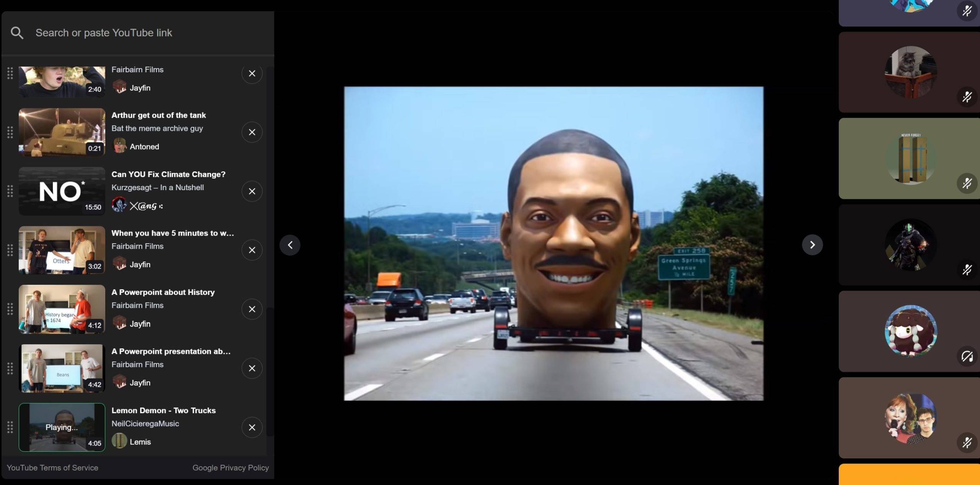The width and height of the screenshot is (980, 485).
Task: Grab drag handle of When you have 5 minutes
Action: coord(10,250)
